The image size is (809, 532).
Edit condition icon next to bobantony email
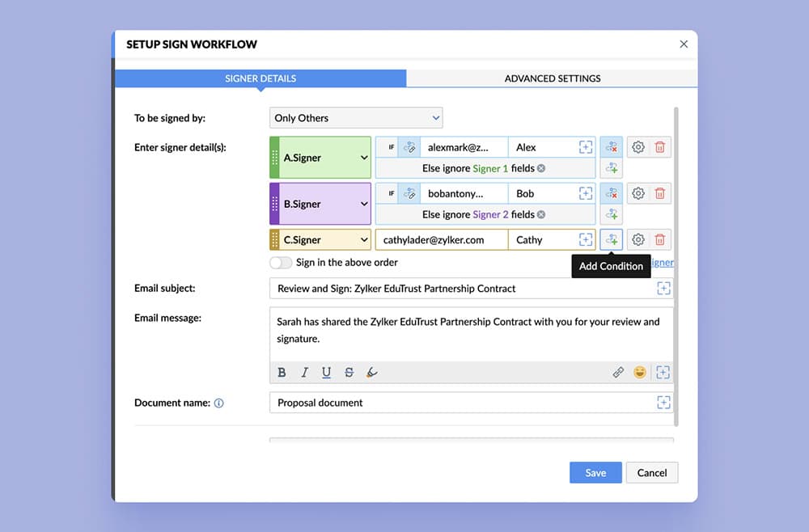coord(409,194)
